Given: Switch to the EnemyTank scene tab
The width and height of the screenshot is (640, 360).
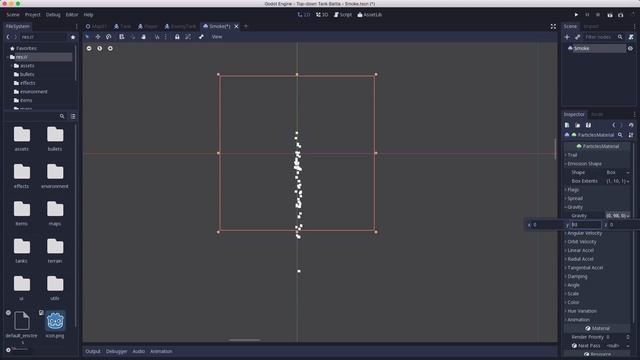Looking at the screenshot, I should click(x=180, y=26).
